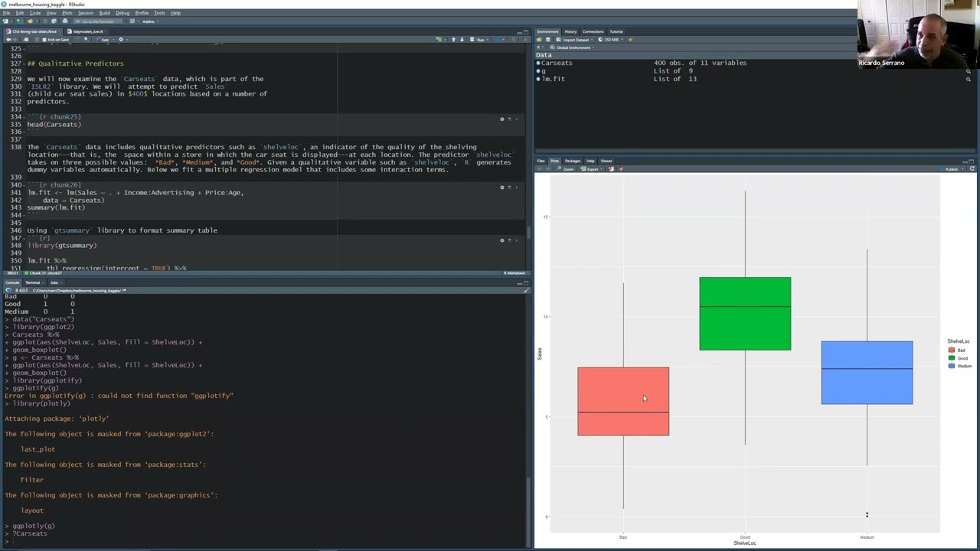
Task: Click the blue Medium boxplot
Action: tap(867, 373)
